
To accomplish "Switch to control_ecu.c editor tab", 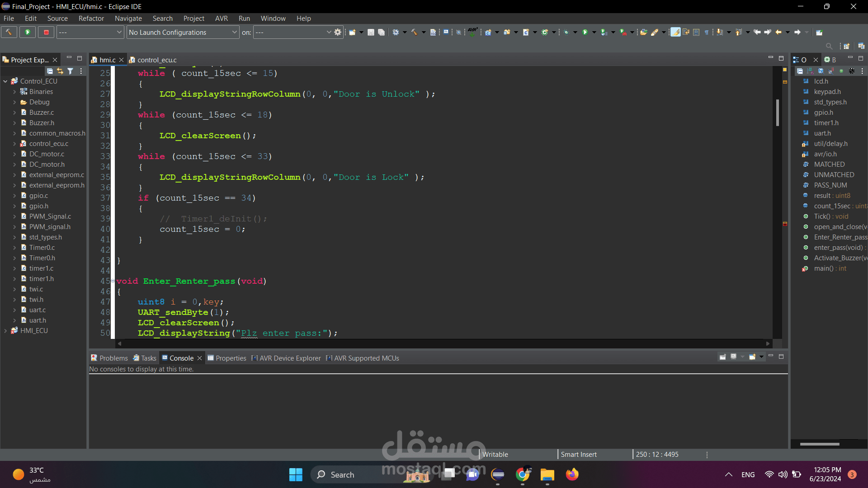I will tap(156, 60).
